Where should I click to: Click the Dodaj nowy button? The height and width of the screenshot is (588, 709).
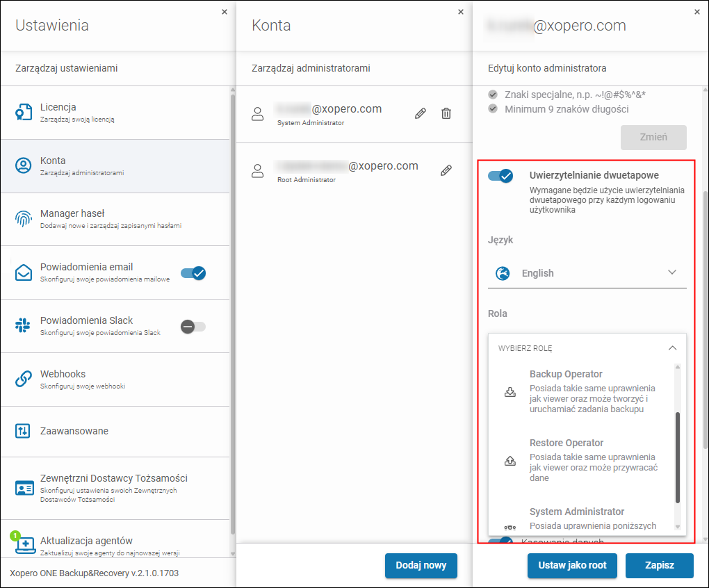[x=421, y=565]
